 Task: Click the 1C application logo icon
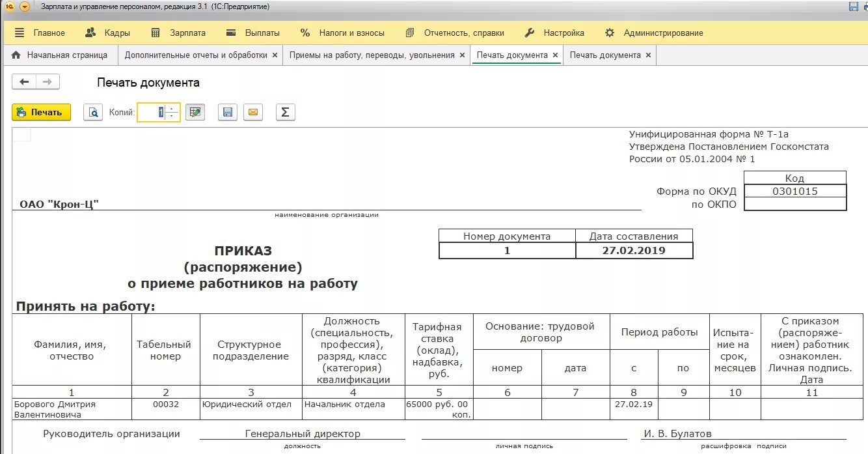tap(9, 7)
